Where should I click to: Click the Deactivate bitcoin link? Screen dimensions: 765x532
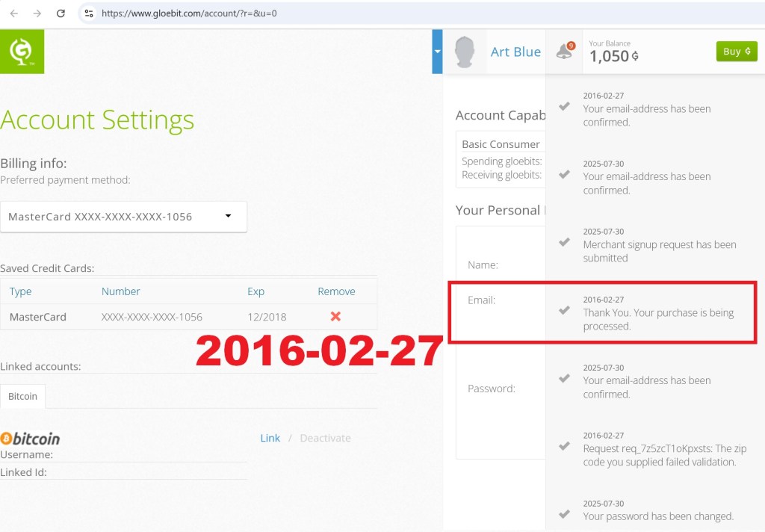pyautogui.click(x=325, y=438)
